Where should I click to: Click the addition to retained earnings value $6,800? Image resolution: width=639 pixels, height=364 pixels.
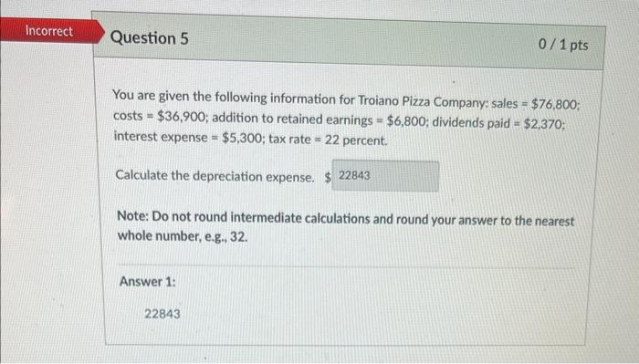click(x=400, y=121)
